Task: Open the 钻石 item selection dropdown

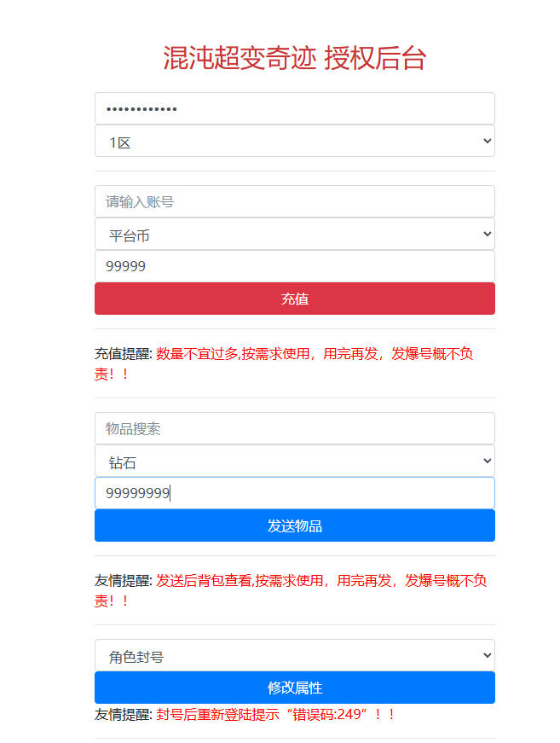Action: pos(294,461)
